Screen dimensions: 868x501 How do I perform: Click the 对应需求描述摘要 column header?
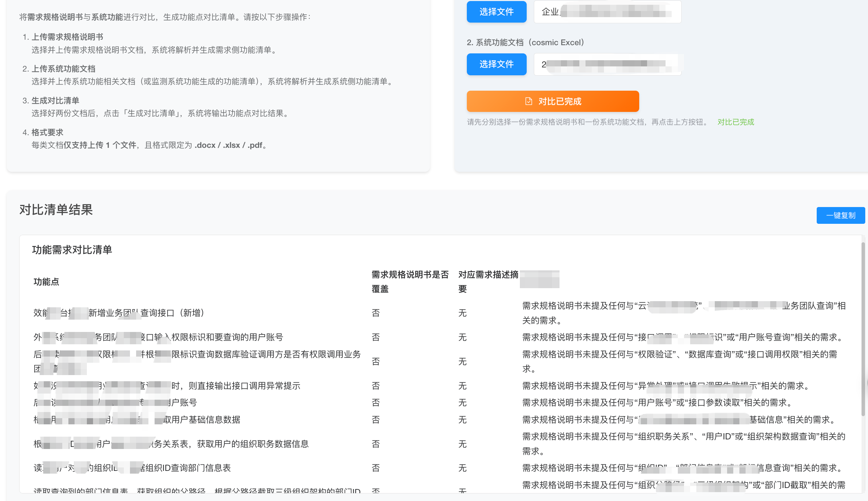tap(488, 281)
